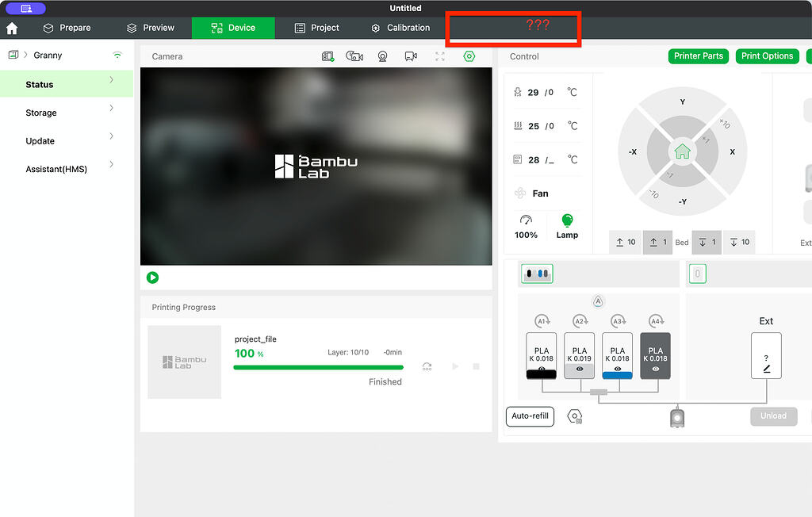Jog the head in X direction
Image resolution: width=812 pixels, height=517 pixels.
[x=732, y=151]
